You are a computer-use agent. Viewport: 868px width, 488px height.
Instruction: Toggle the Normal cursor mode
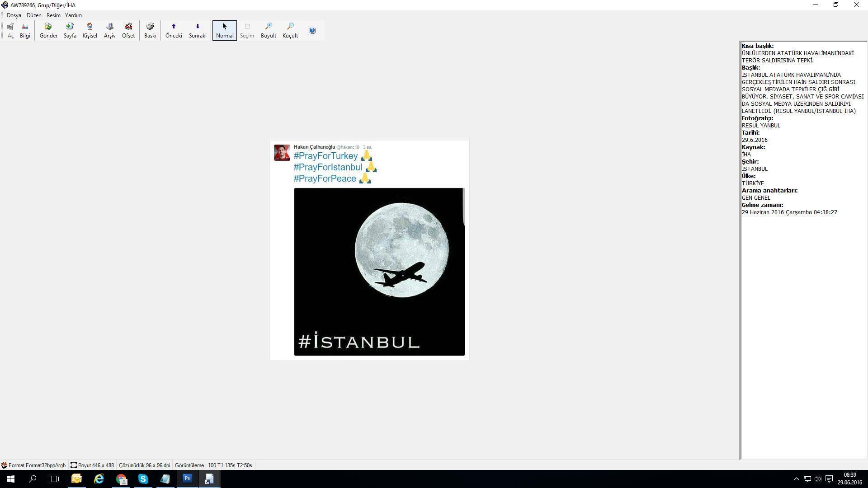pyautogui.click(x=225, y=30)
